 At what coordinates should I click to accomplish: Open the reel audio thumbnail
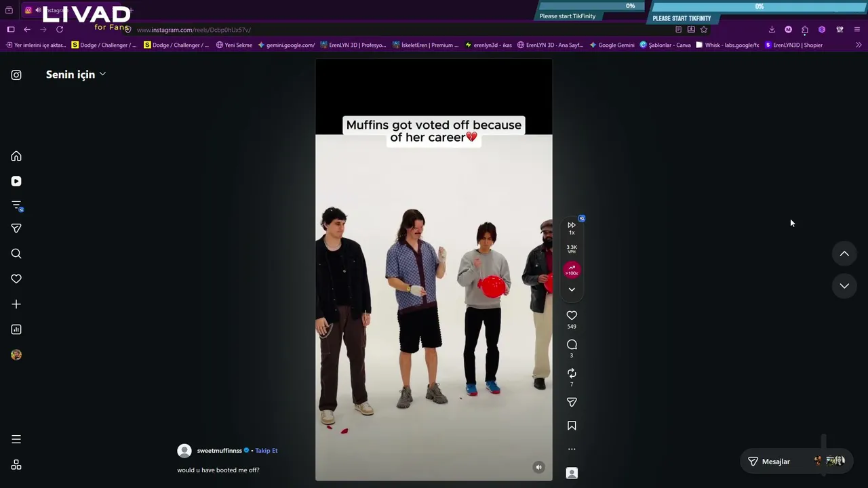click(572, 473)
